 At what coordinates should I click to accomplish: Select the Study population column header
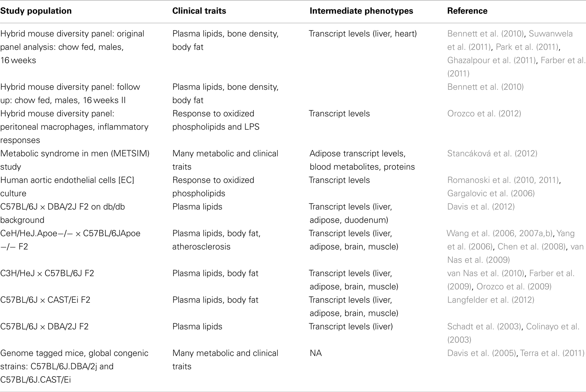tap(36, 11)
